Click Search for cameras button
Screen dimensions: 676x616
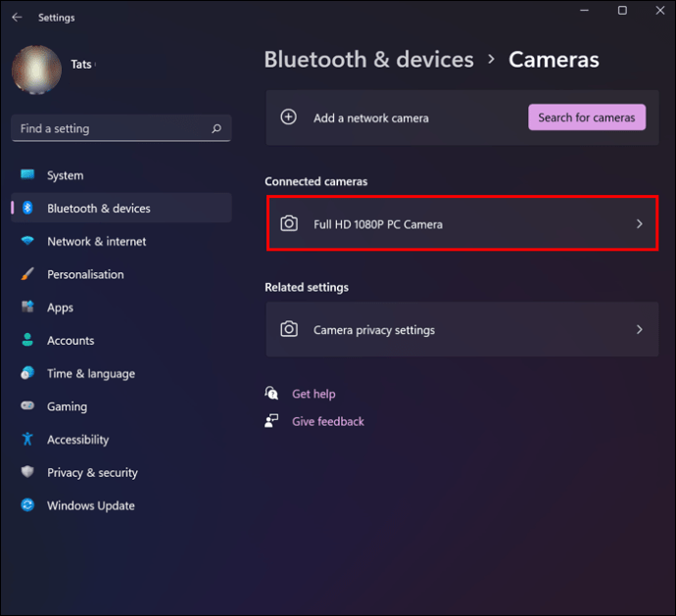click(587, 118)
